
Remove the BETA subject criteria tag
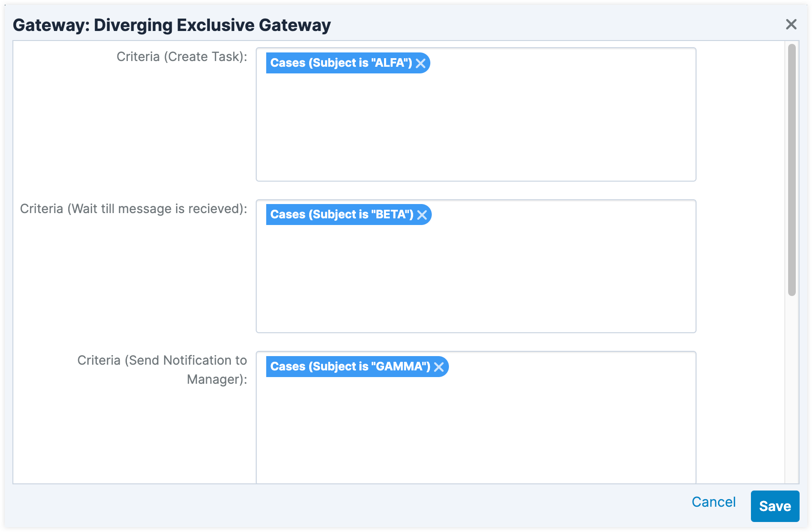422,215
